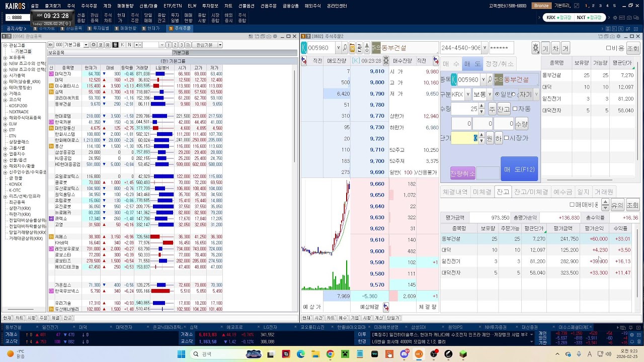Tick the 자동 checkbox in the order form
Viewport: 644px width, 362px height.
515,109
